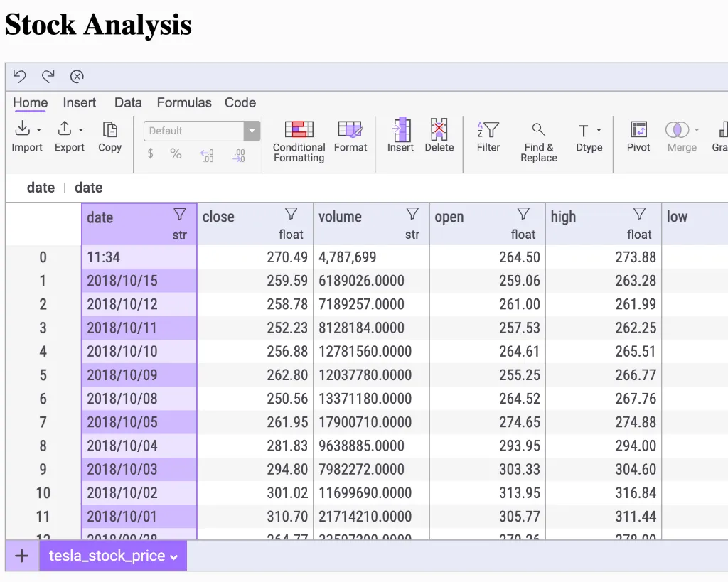Viewport: 728px width, 582px height.
Task: Toggle filter on the close column
Action: (x=291, y=214)
